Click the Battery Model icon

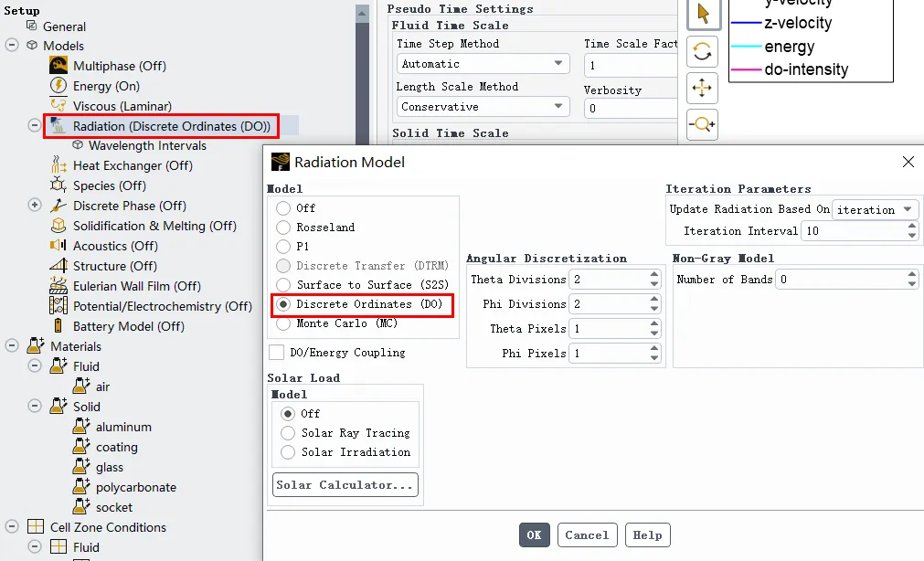point(58,326)
